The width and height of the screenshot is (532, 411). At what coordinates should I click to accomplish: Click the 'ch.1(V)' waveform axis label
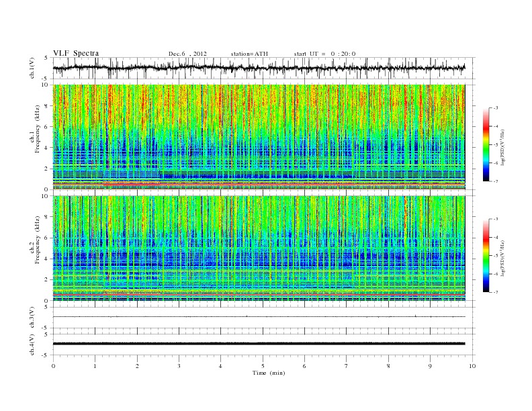point(32,67)
